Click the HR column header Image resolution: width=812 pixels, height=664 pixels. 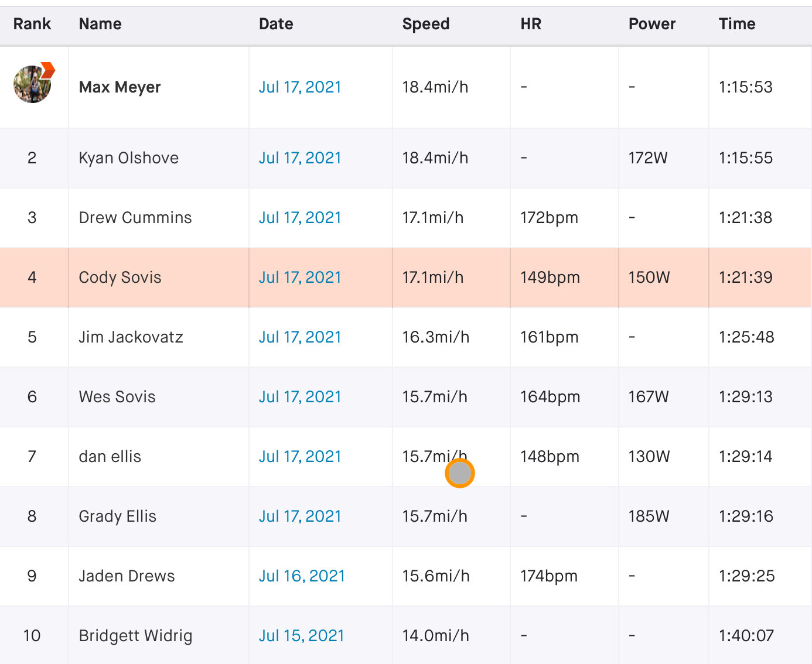coord(530,24)
